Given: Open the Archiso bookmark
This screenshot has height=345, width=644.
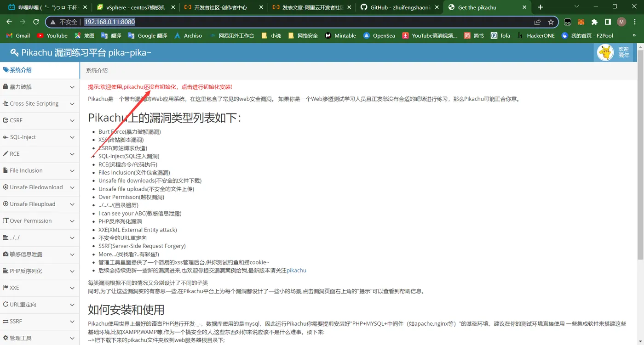Looking at the screenshot, I should point(188,35).
